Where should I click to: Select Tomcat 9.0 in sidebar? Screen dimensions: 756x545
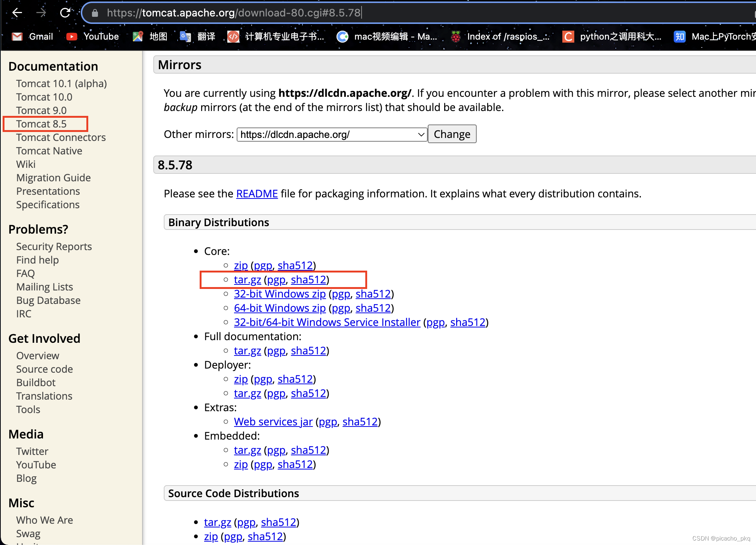(x=41, y=110)
